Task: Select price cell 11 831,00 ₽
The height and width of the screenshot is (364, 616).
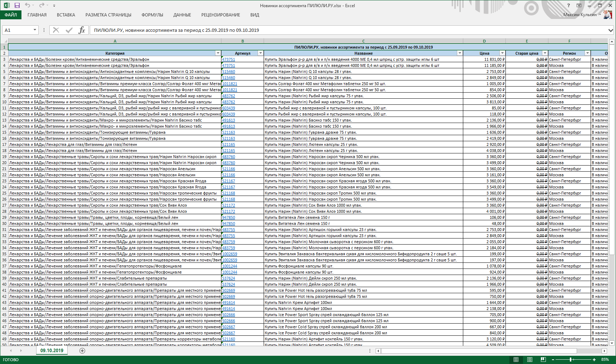Action: click(484, 59)
